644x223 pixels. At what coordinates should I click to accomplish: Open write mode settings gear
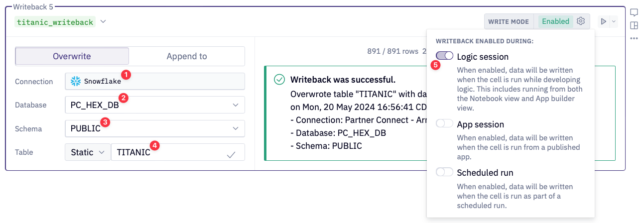coord(581,21)
